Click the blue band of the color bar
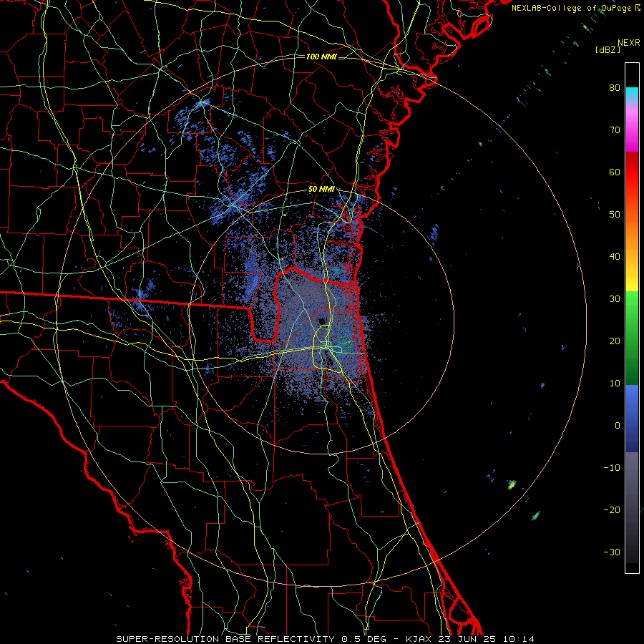644x644 pixels. pos(632,418)
